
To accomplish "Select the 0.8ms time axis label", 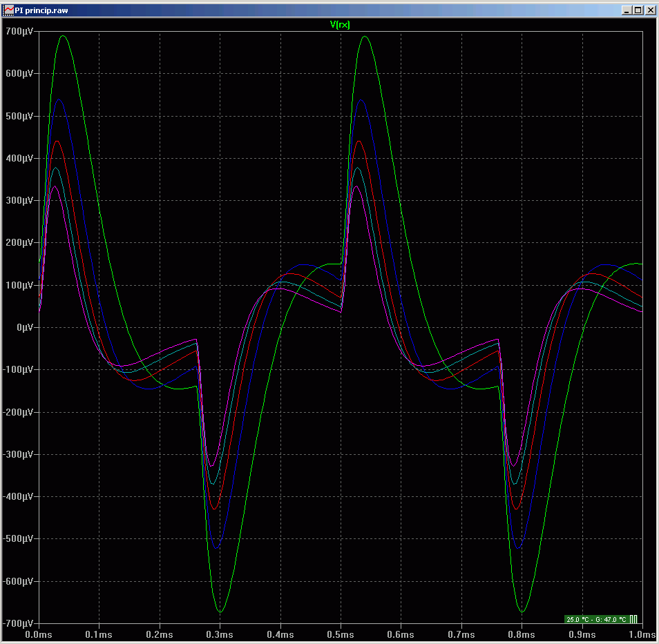I will click(x=522, y=634).
